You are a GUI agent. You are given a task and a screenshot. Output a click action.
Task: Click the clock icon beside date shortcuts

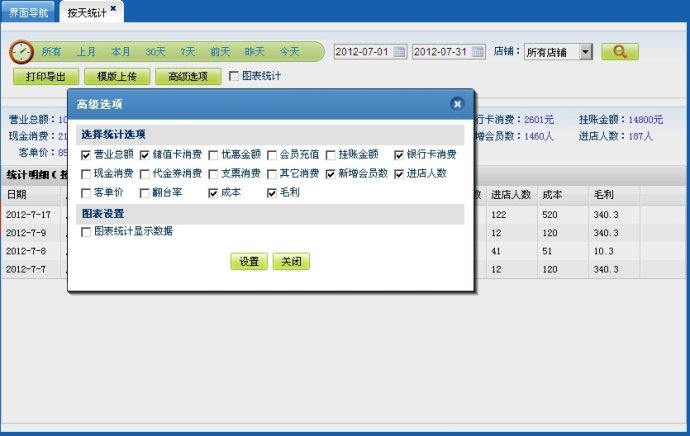tap(22, 52)
